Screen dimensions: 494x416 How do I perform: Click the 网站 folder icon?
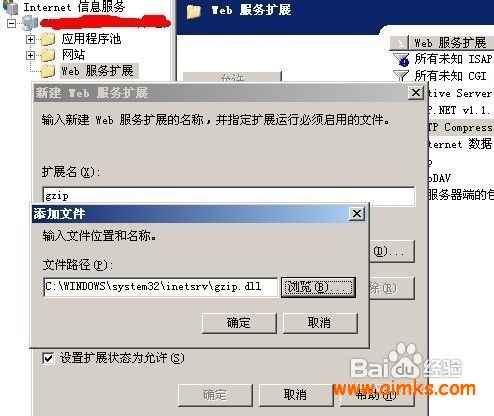click(x=48, y=55)
